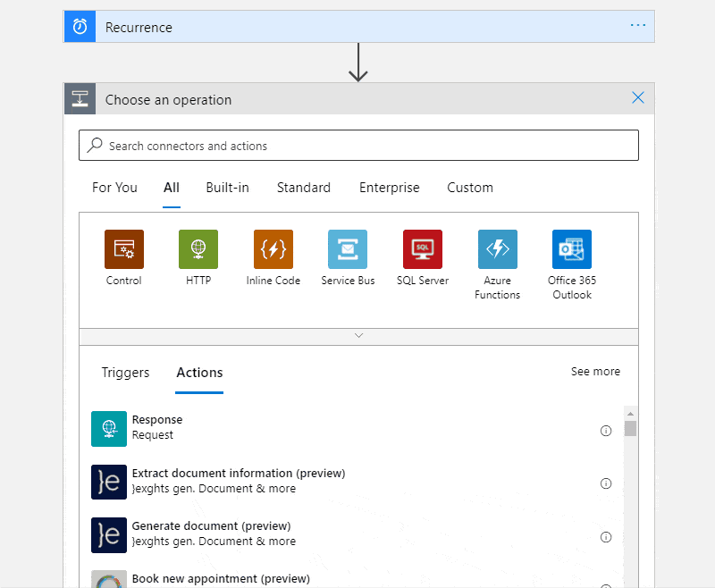Click the actions list scroll up arrow
715x588 pixels.
click(x=630, y=414)
